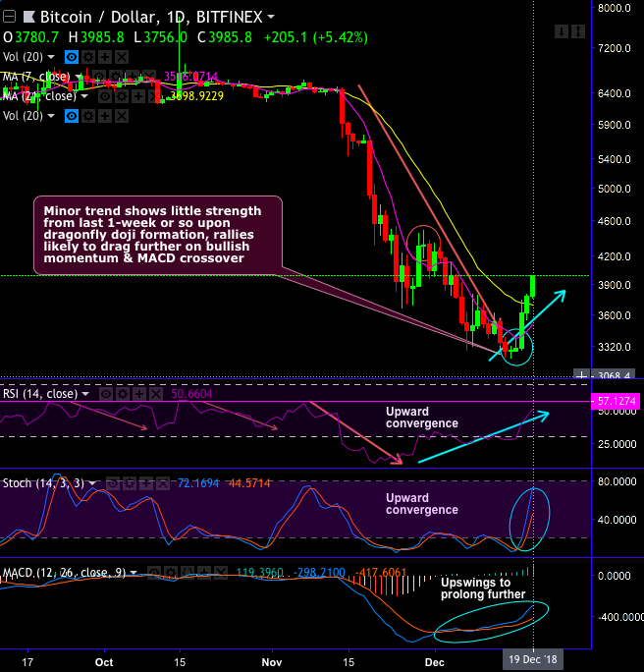Toggle eye for Vol (20) below MA (21, close)
644x672 pixels.
(72, 116)
